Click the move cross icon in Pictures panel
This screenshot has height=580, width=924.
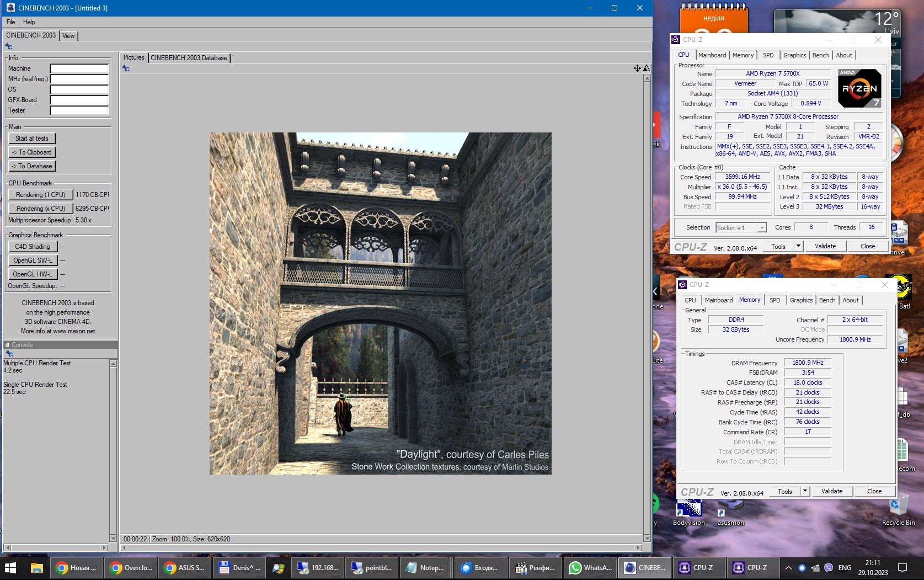click(637, 68)
